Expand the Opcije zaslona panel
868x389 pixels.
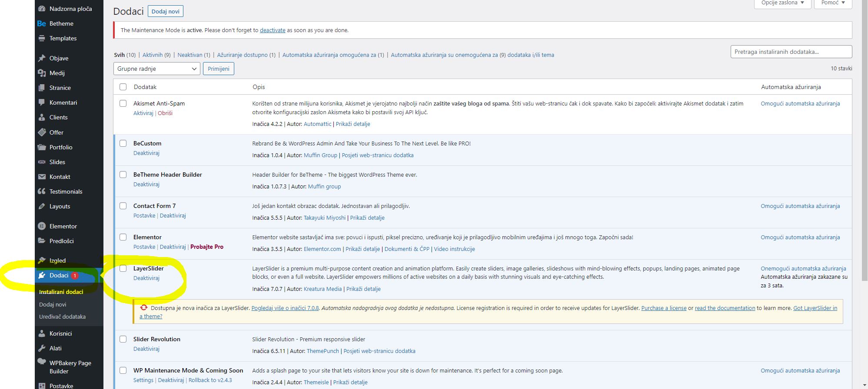pyautogui.click(x=782, y=3)
